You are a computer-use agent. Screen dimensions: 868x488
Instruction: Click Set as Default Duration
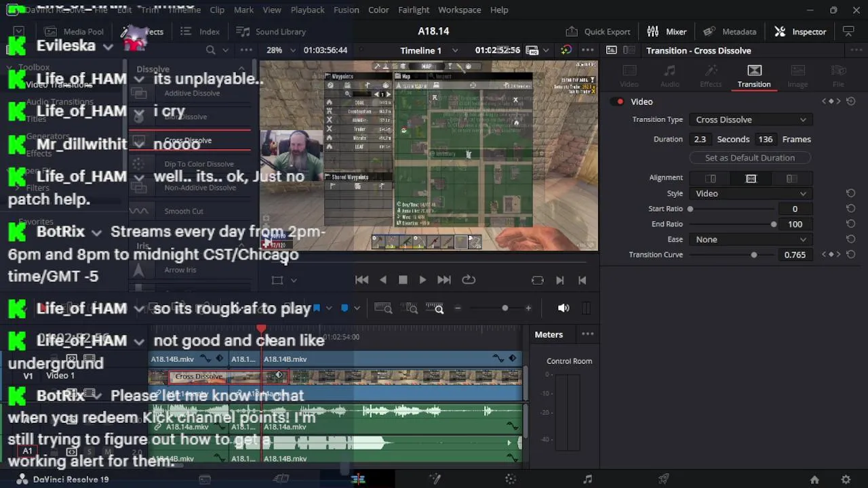(750, 157)
